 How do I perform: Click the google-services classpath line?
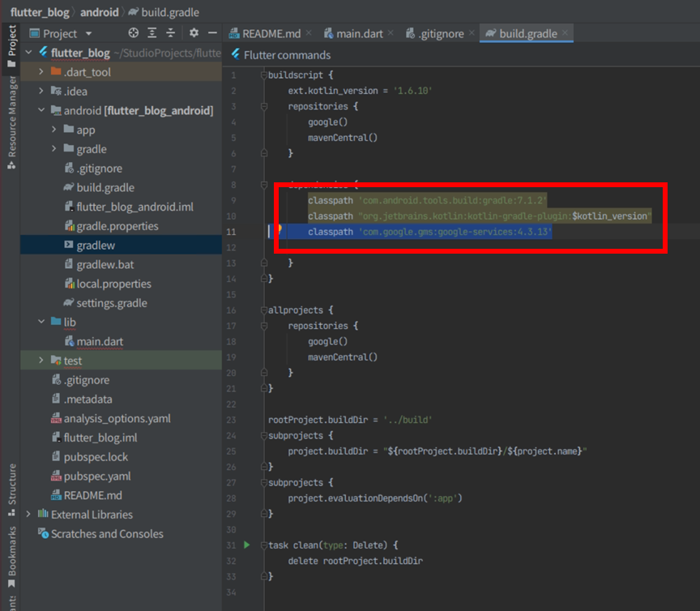tap(429, 232)
